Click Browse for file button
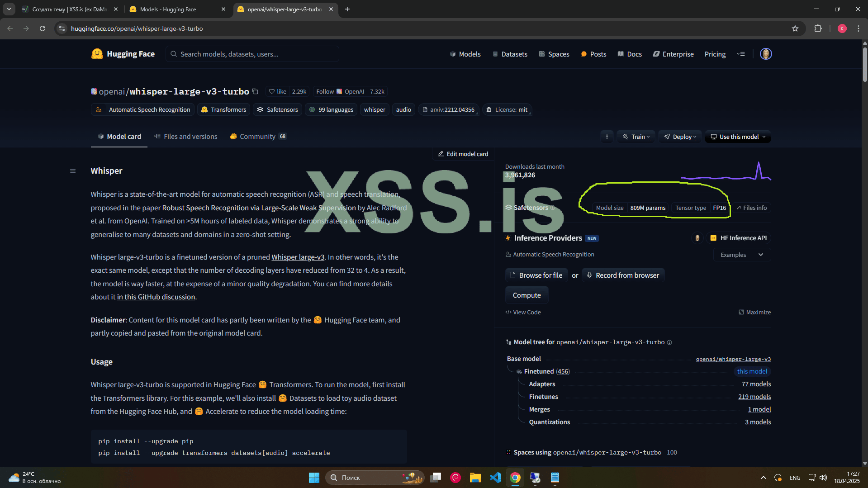Image resolution: width=868 pixels, height=488 pixels. [536, 275]
